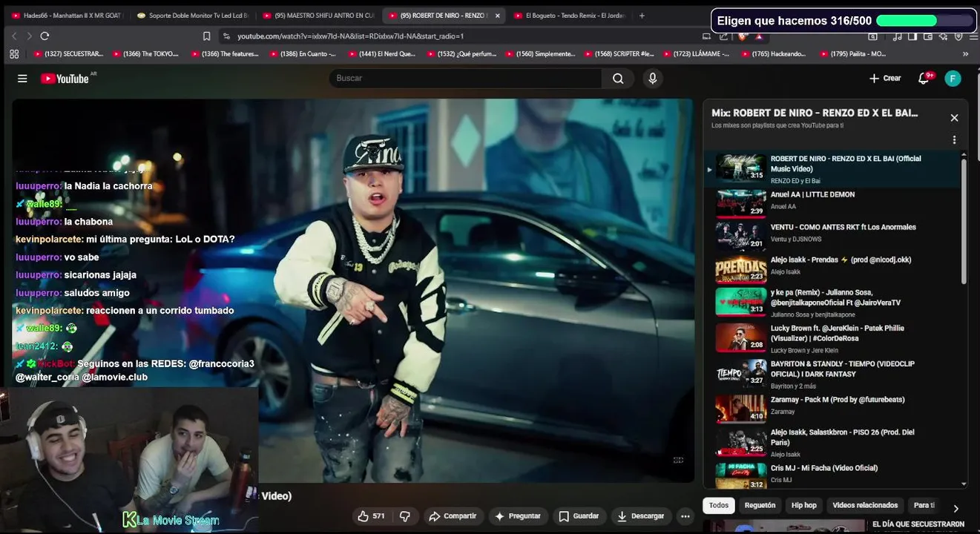Click the miniplayer icon on the video
The width and height of the screenshot is (980, 534).
[678, 461]
